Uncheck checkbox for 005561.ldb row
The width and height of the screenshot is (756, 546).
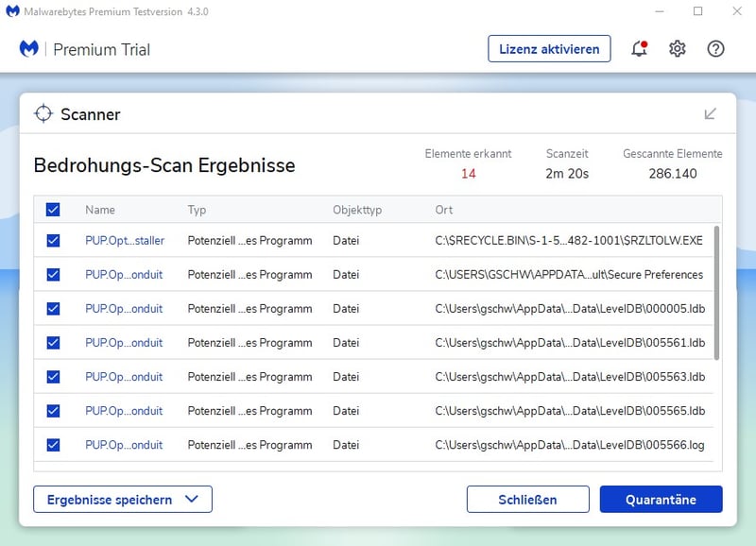point(53,343)
